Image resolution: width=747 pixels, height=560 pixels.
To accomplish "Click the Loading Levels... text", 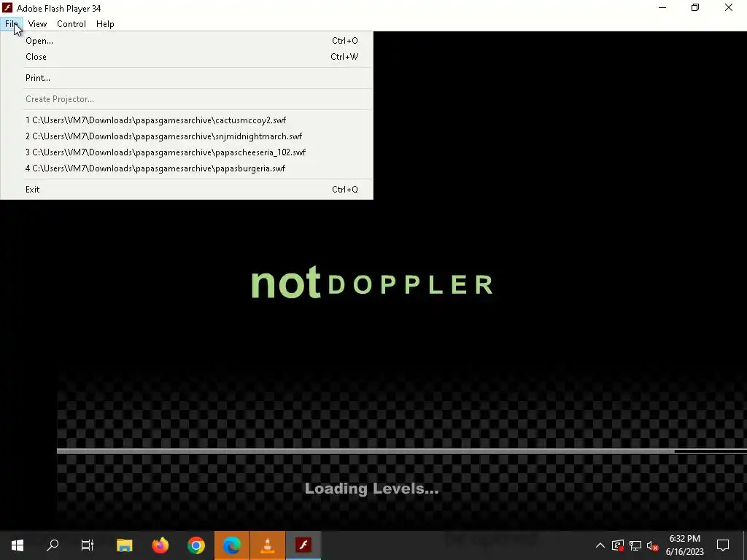I will [371, 489].
